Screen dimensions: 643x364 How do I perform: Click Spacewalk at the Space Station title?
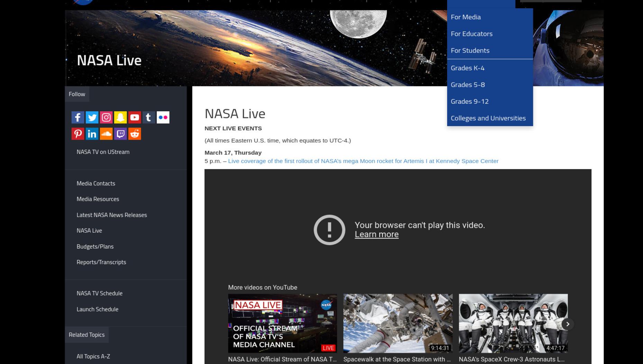[x=397, y=359]
